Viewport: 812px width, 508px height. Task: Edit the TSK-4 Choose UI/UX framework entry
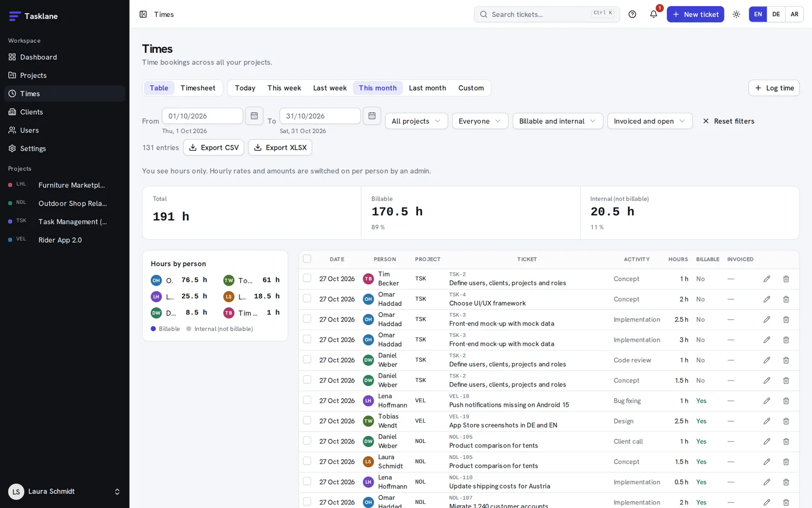tap(767, 299)
